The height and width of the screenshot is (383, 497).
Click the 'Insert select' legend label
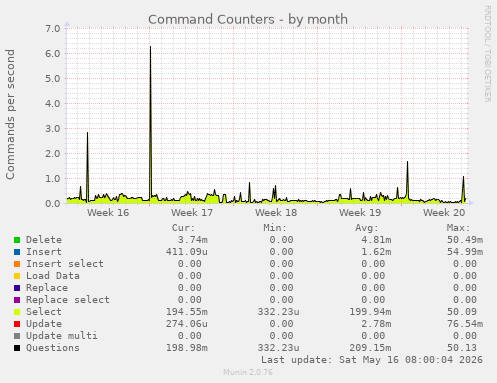(65, 264)
